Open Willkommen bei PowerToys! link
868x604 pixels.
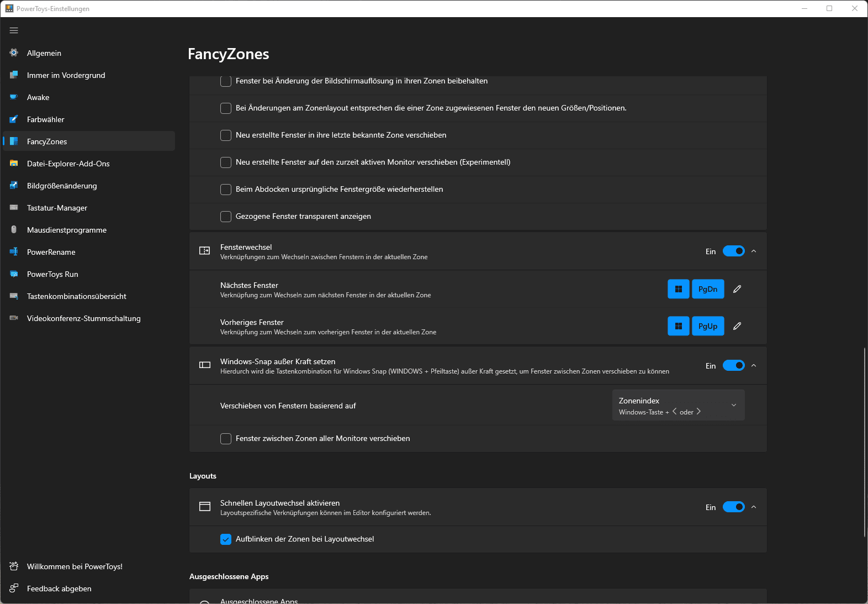[89, 566]
